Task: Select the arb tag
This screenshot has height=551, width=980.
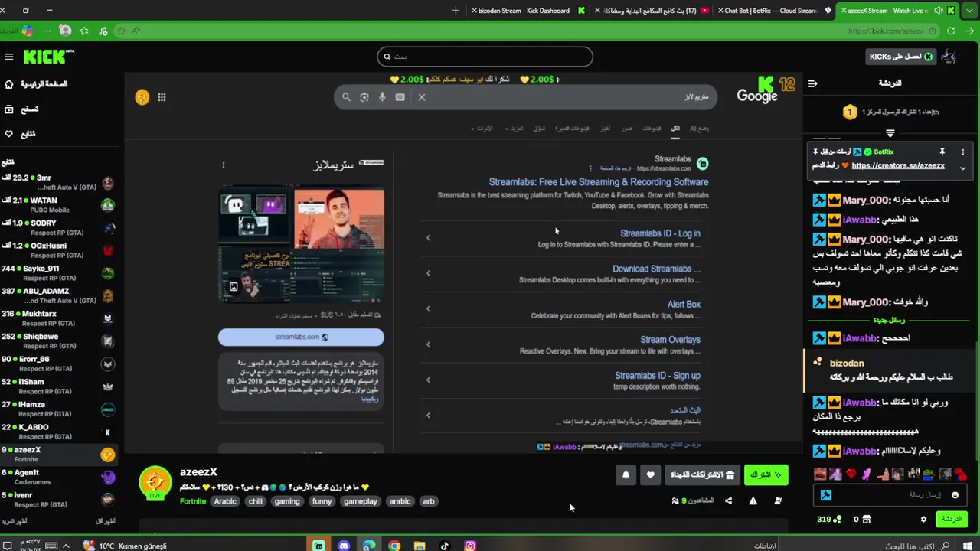Action: pos(428,502)
